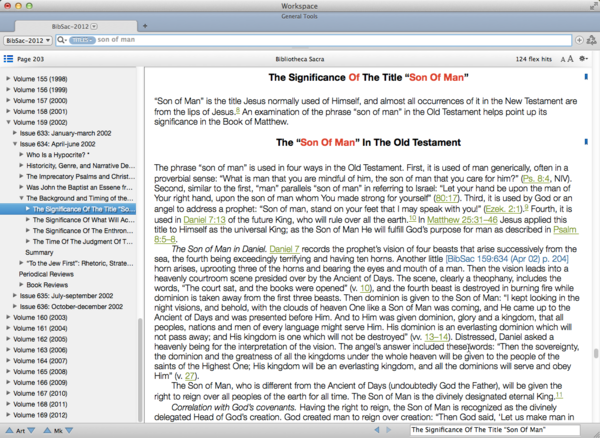Expand Volume 155 (1998) in the tree
600x438 pixels.
[x=6, y=77]
